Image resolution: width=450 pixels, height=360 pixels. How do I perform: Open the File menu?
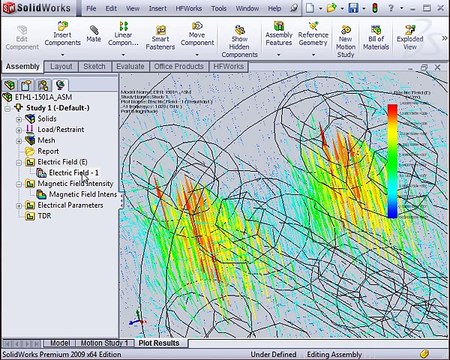[x=91, y=8]
